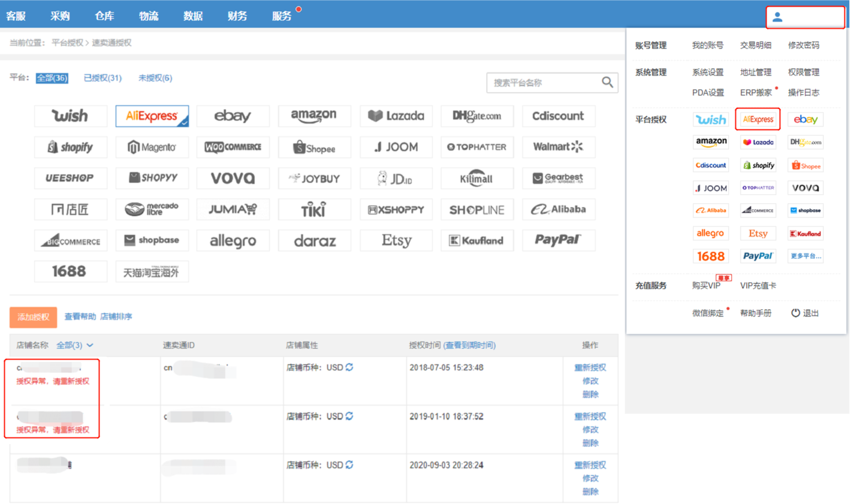Image resolution: width=851 pixels, height=504 pixels.
Task: Open 交易明细 in account panel
Action: point(756,45)
